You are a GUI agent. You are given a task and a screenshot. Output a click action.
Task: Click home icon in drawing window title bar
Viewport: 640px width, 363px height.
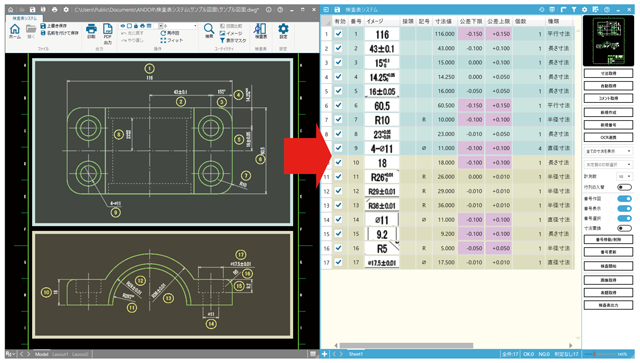tap(11, 9)
